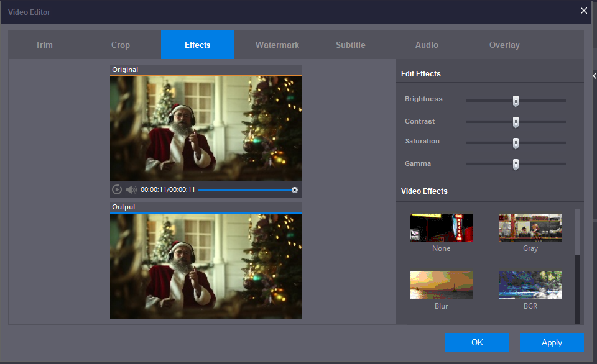The width and height of the screenshot is (597, 364).
Task: Open the Subtitle tab
Action: click(x=351, y=45)
